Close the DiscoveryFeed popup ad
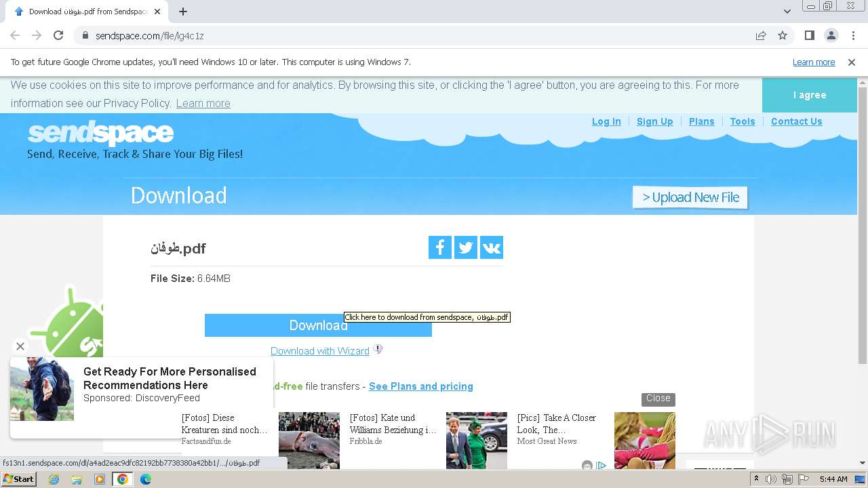Image resolution: width=868 pixels, height=488 pixels. pyautogui.click(x=20, y=346)
